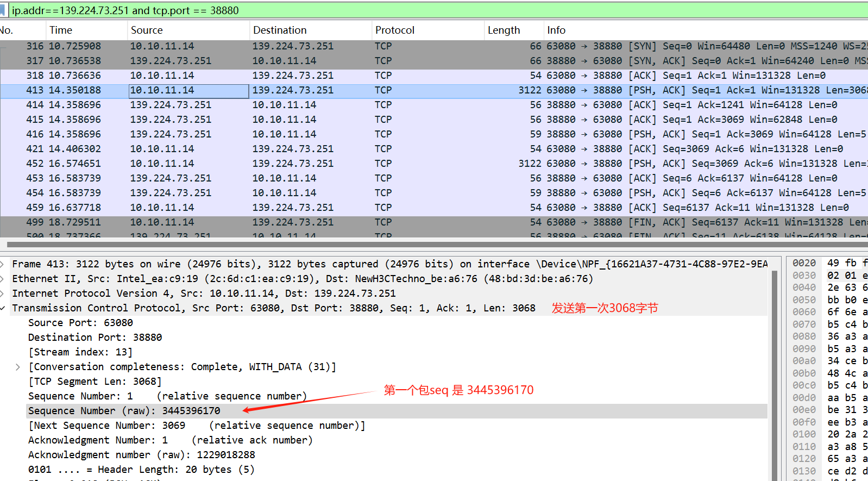Expand the Ethernet II tree node
Screen dimensions: 868x481
tap(2, 279)
